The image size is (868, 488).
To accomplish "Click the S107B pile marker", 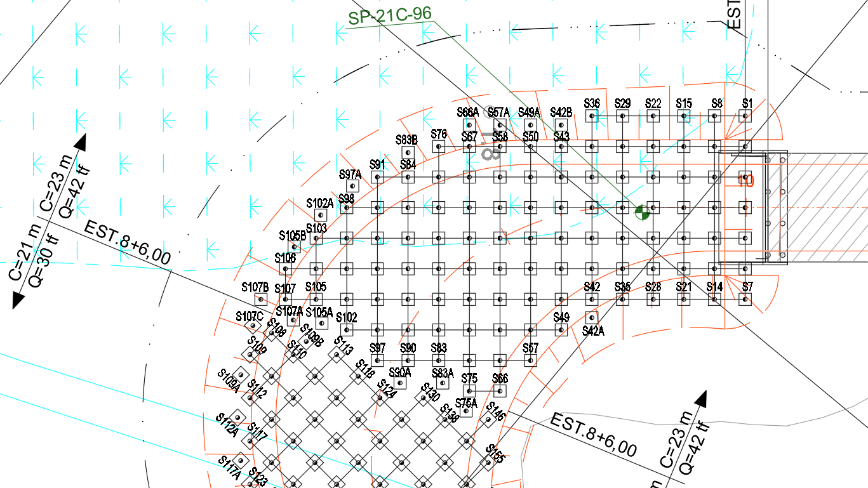I will 260,299.
